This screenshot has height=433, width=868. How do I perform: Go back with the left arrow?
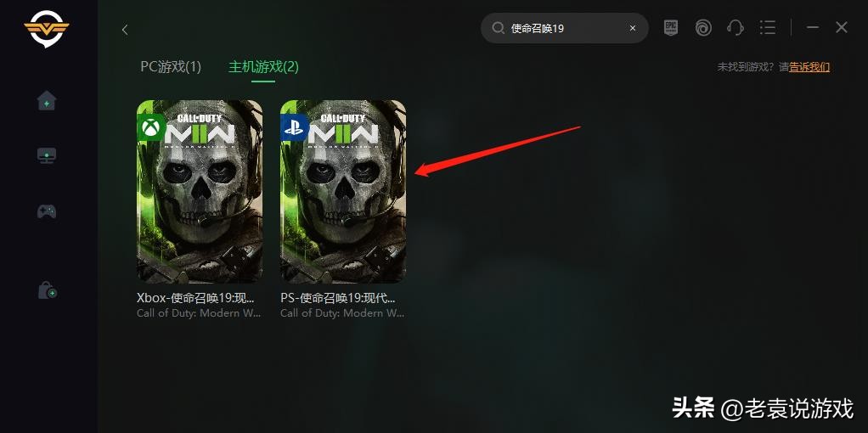tap(125, 30)
